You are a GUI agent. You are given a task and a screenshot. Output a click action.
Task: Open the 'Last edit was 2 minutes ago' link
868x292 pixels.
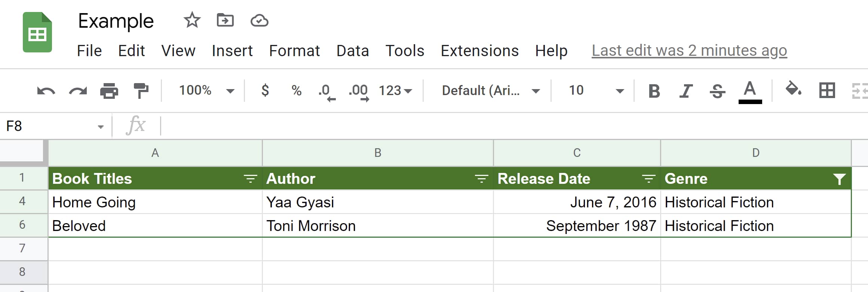[689, 51]
